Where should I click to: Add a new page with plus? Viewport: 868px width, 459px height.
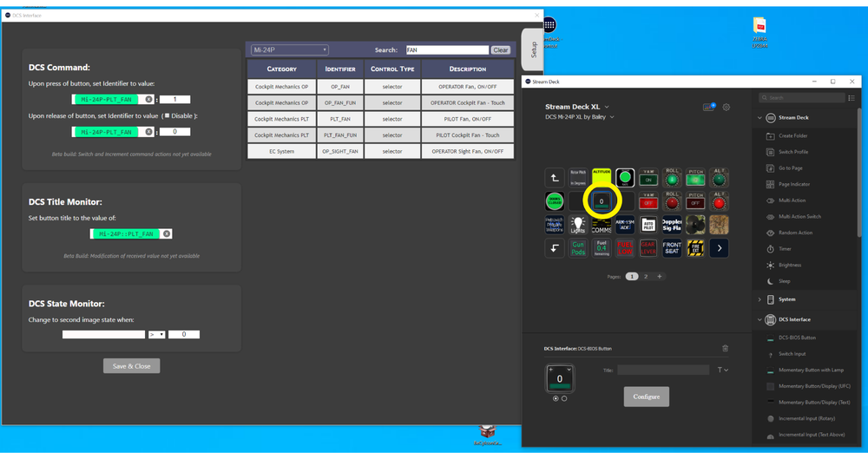(660, 276)
